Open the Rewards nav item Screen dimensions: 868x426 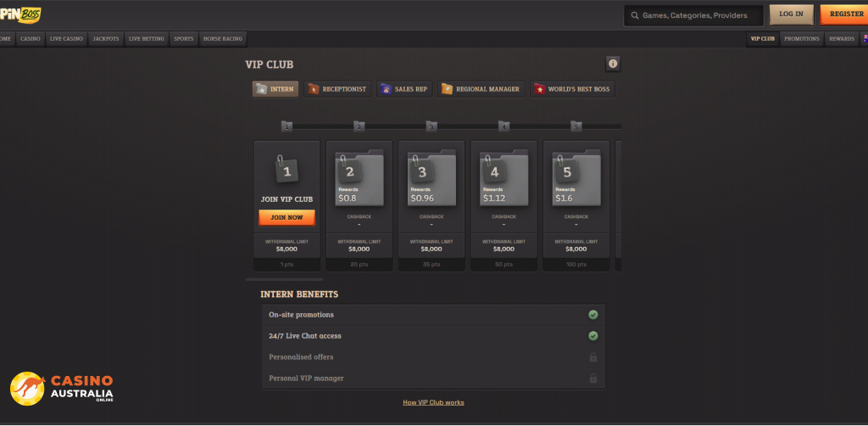(842, 39)
